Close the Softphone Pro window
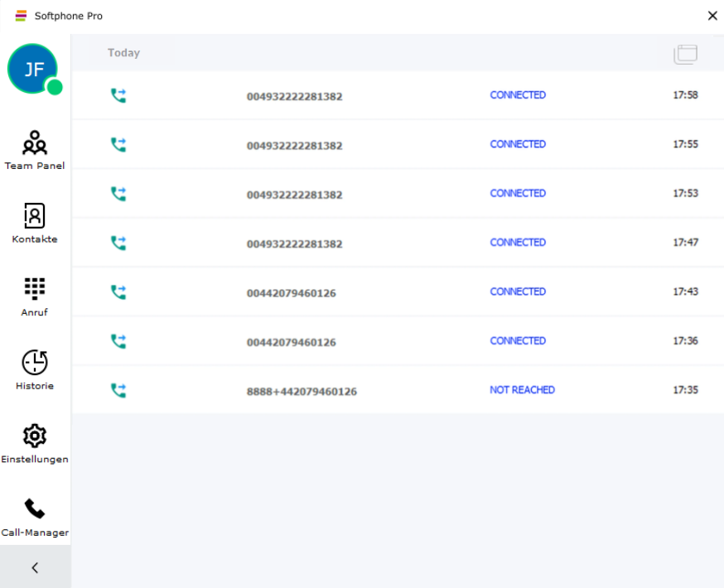 pos(712,16)
